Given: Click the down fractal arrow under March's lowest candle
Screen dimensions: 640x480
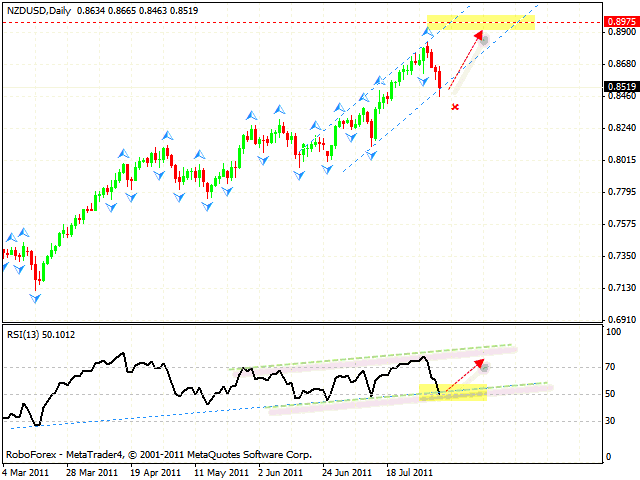Looking at the screenshot, I should click(x=37, y=297).
